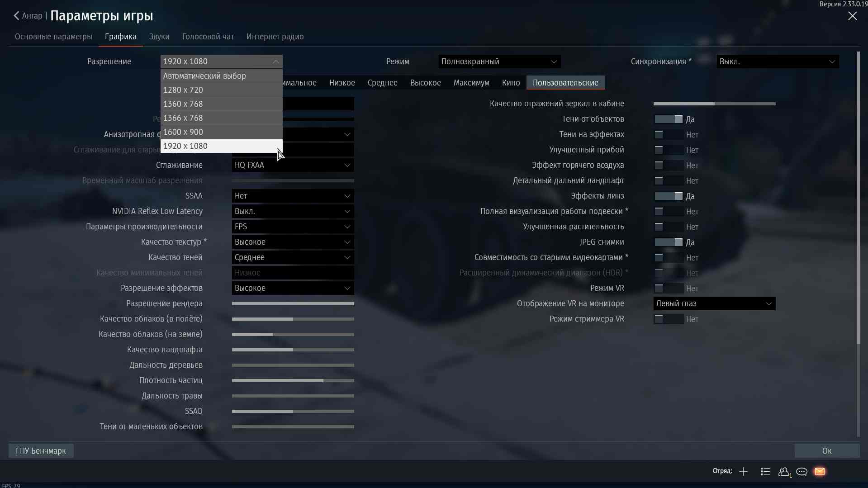This screenshot has height=488, width=868.
Task: Select the Максимум graphics preset
Action: [471, 83]
